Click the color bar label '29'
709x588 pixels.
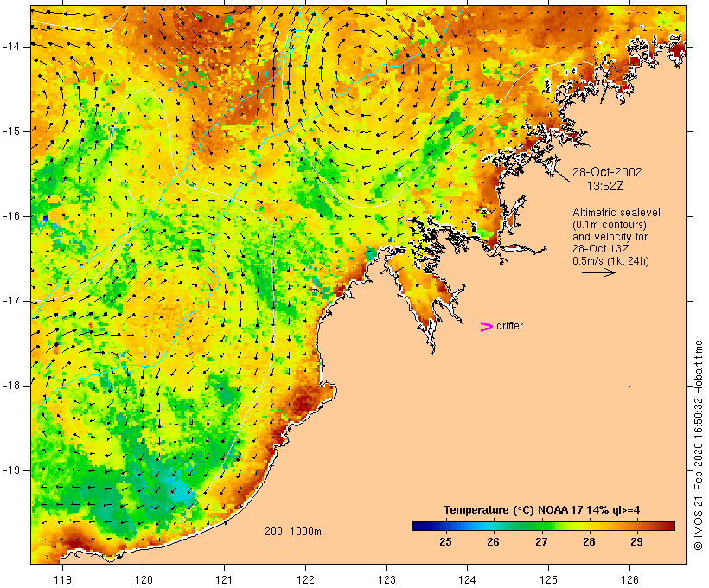tap(636, 541)
